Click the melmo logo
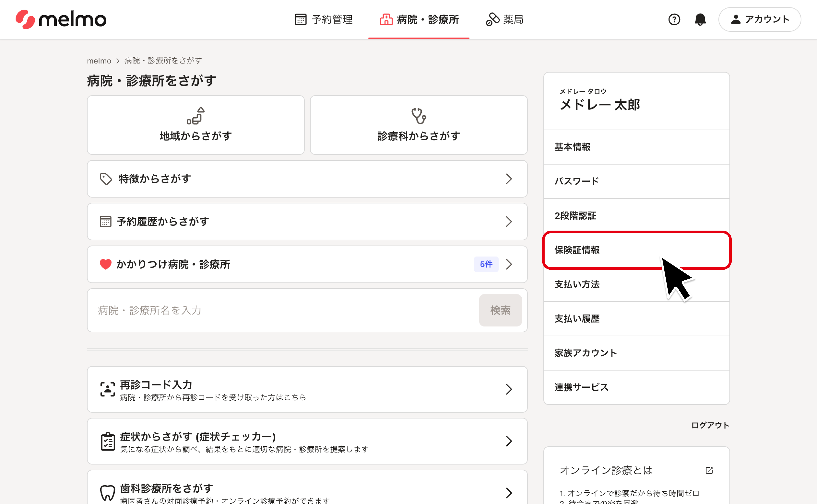Image resolution: width=817 pixels, height=504 pixels. [x=61, y=19]
